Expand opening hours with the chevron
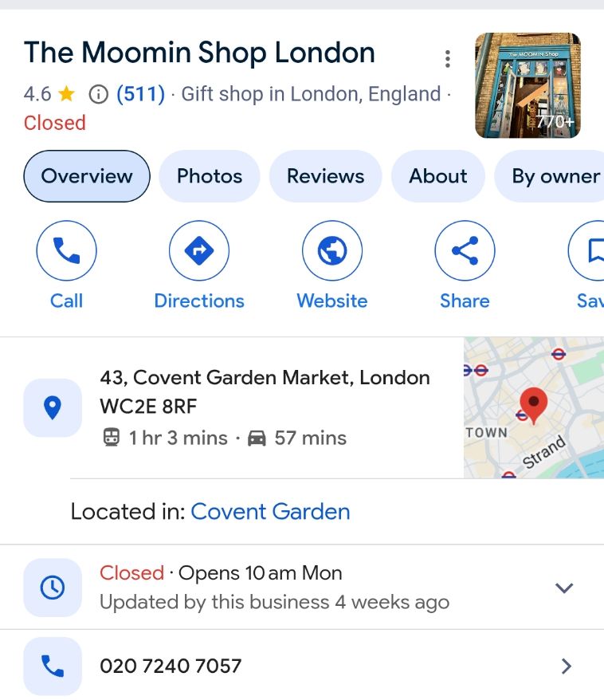The height and width of the screenshot is (700, 604). [x=564, y=588]
